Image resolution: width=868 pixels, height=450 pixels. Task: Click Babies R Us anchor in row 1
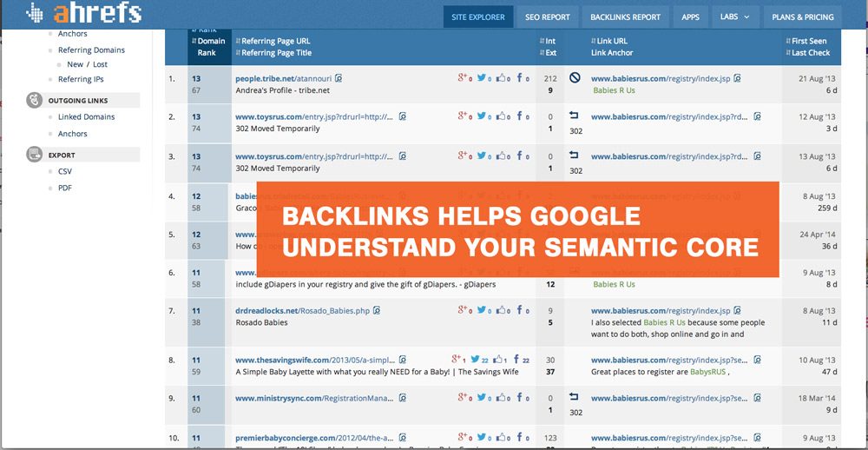click(614, 90)
